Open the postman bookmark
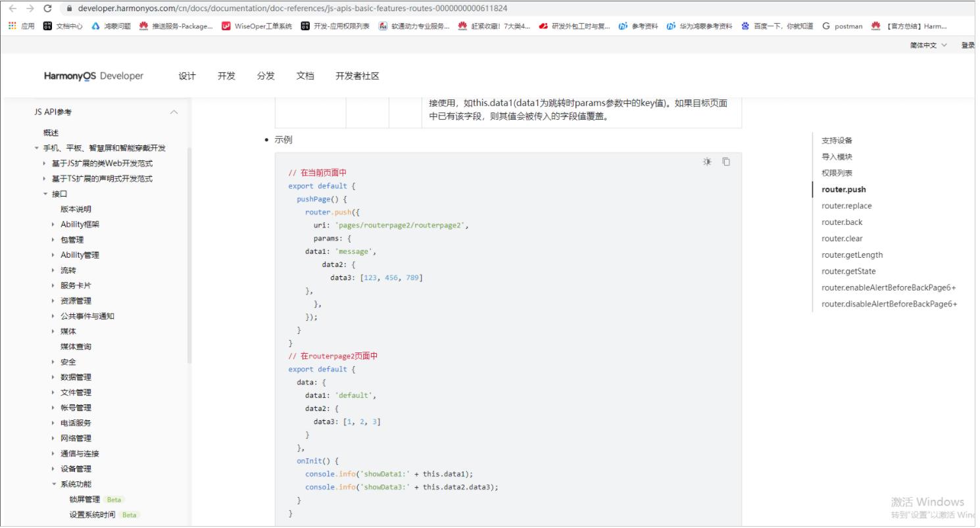 pos(843,26)
